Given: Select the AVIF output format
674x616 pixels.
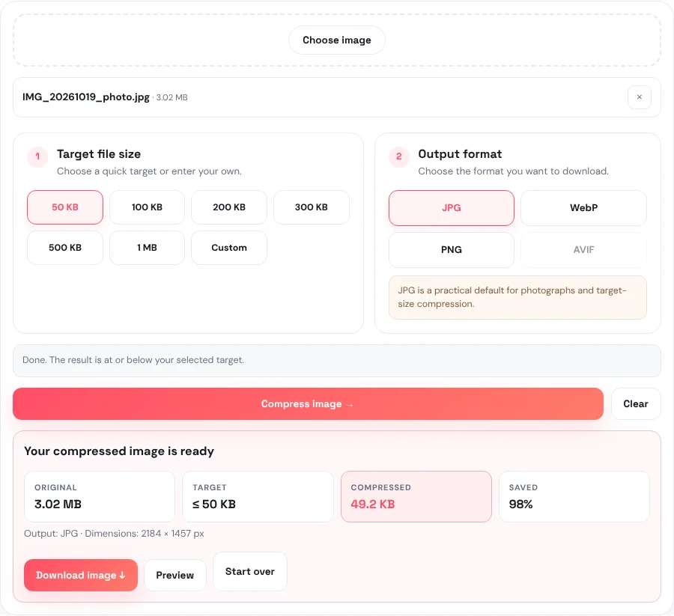Looking at the screenshot, I should coord(583,249).
